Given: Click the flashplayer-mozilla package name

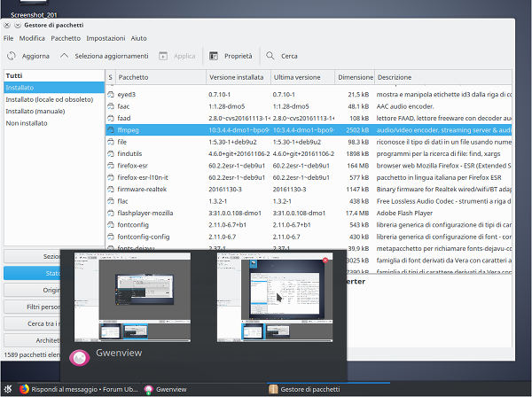Looking at the screenshot, I should 145,213.
